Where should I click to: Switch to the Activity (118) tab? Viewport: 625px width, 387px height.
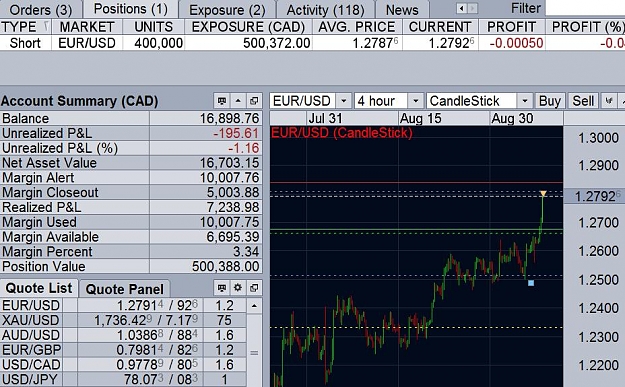[325, 10]
